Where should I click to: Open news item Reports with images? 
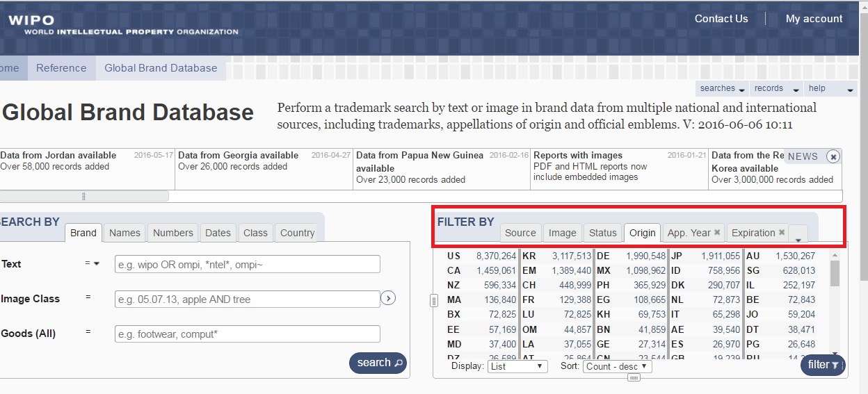[578, 155]
